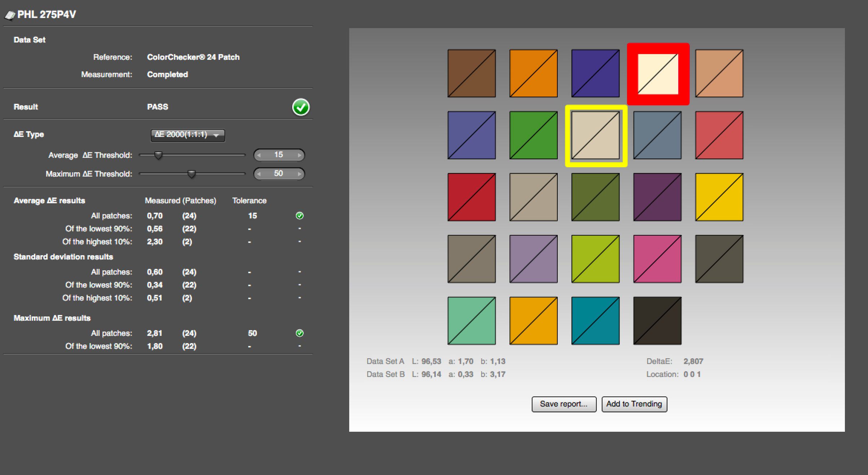Click Average All patches measured value 0,70
Image resolution: width=868 pixels, height=475 pixels.
155,216
